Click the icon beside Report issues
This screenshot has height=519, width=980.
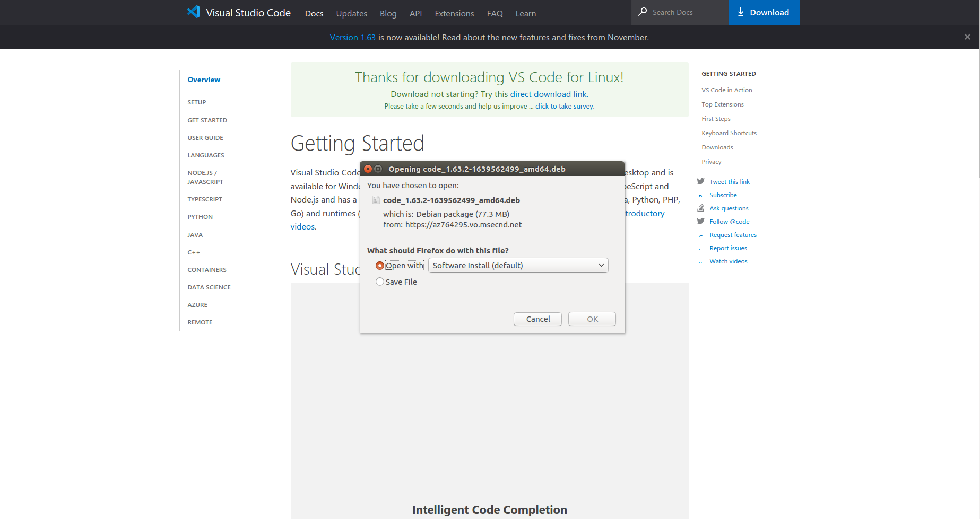pyautogui.click(x=700, y=248)
